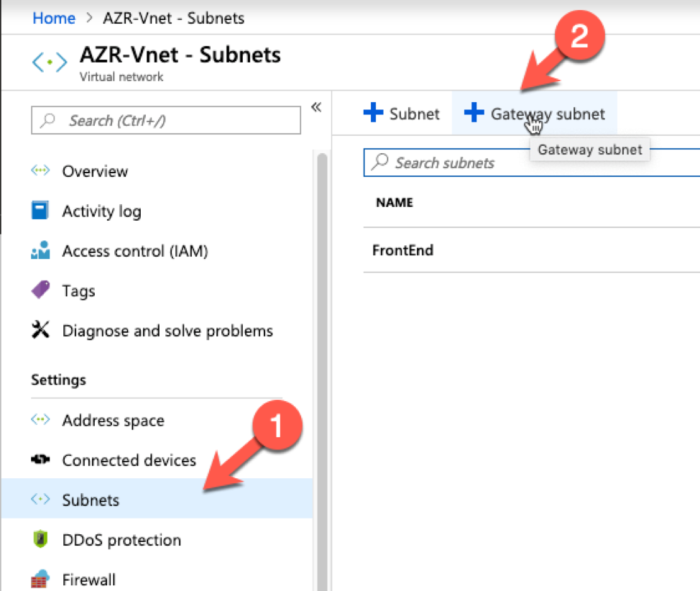
Task: Click the sidebar vertical scrollbar
Action: [x=322, y=371]
